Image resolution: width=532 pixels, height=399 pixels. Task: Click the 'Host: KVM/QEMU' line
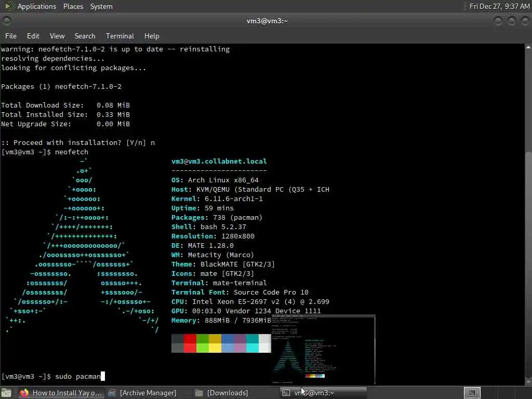click(x=250, y=190)
